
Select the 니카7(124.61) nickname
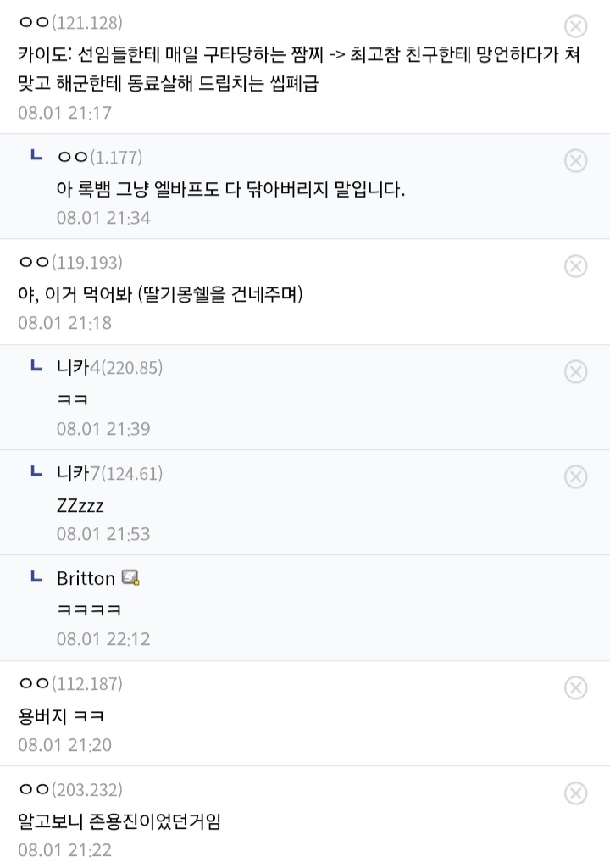coord(109,473)
